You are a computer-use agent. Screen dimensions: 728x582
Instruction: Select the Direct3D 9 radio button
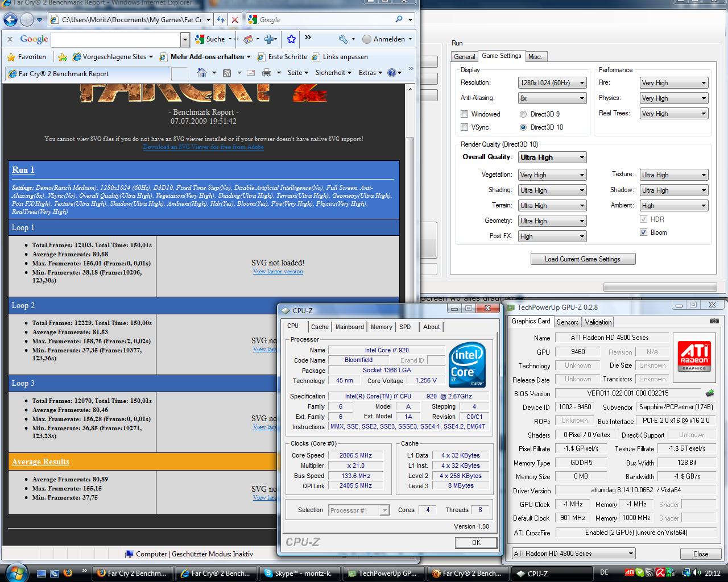pos(523,114)
